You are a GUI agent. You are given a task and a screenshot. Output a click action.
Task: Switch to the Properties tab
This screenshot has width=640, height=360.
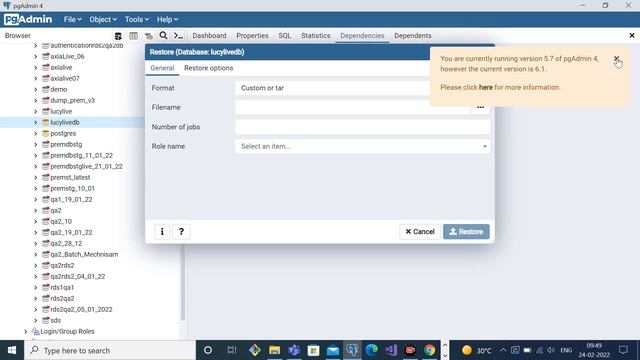252,36
